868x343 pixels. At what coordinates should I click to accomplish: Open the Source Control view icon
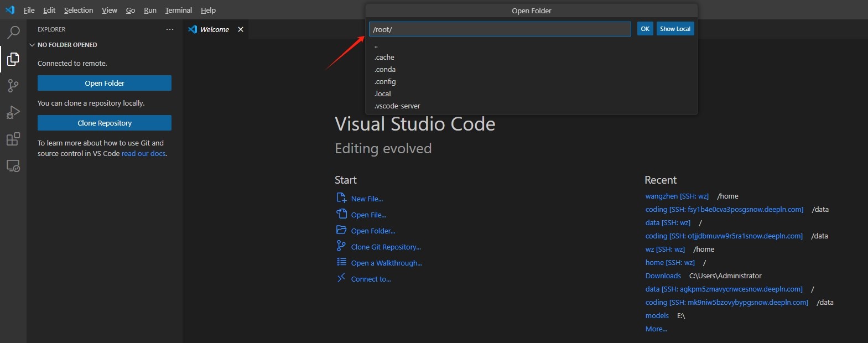pos(13,86)
